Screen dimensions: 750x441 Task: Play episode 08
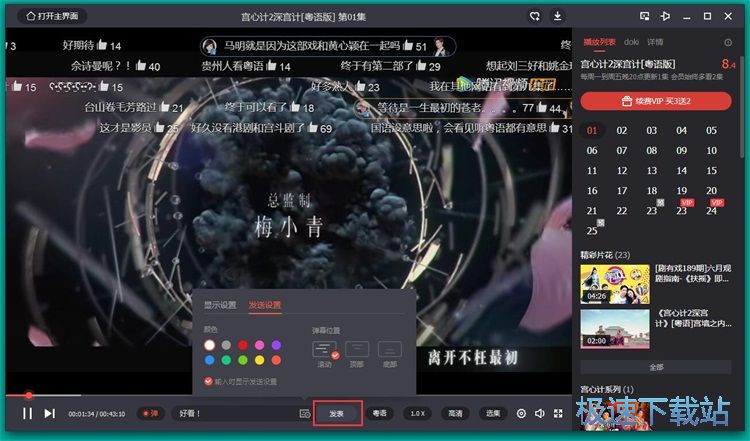coord(651,151)
